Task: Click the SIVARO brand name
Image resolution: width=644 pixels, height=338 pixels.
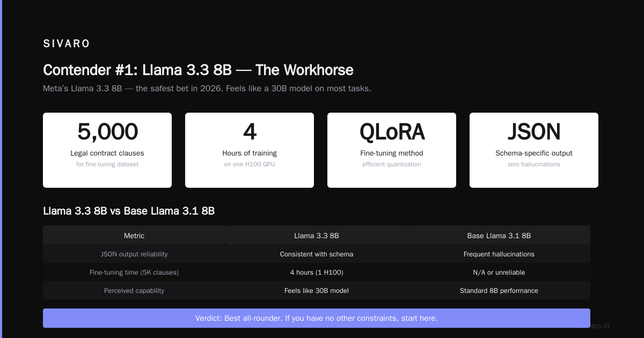Action: pyautogui.click(x=67, y=44)
